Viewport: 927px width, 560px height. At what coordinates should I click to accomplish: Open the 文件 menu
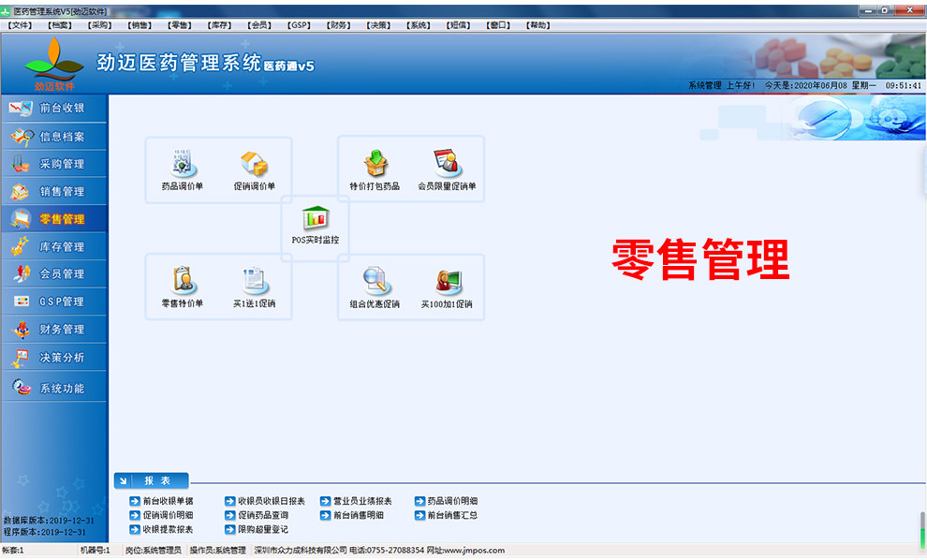coord(20,25)
